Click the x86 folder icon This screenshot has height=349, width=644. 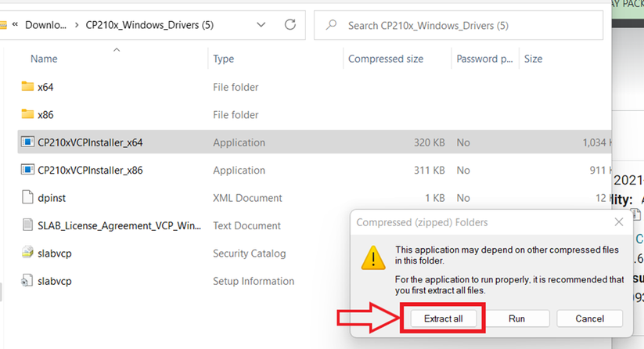[x=27, y=115]
